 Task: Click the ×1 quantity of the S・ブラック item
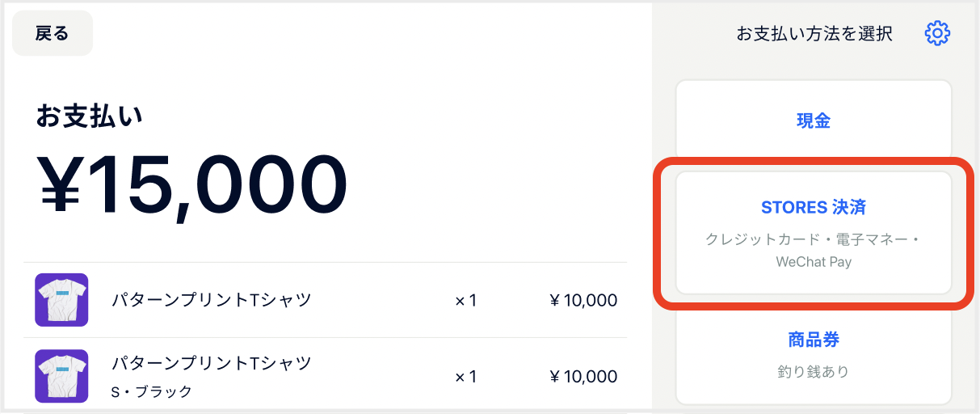pyautogui.click(x=465, y=376)
